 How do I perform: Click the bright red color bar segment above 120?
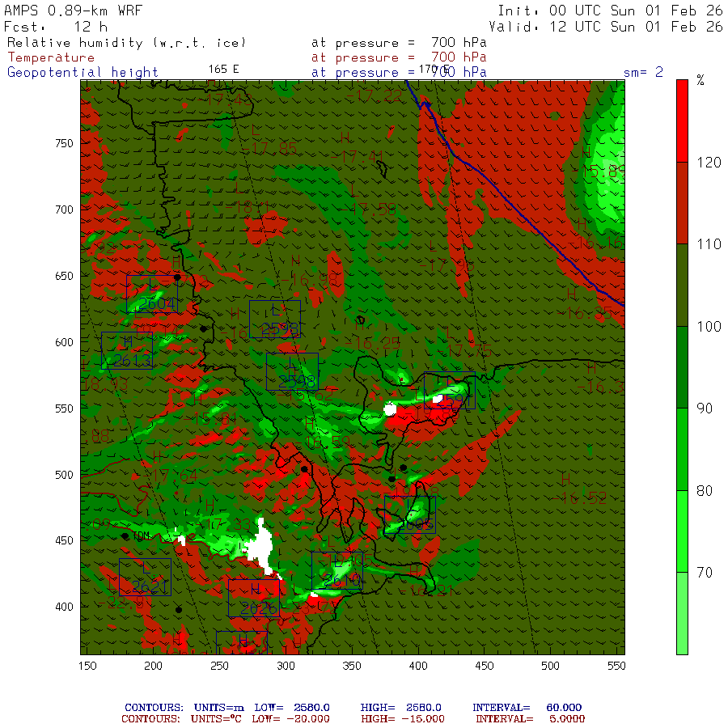[682, 121]
